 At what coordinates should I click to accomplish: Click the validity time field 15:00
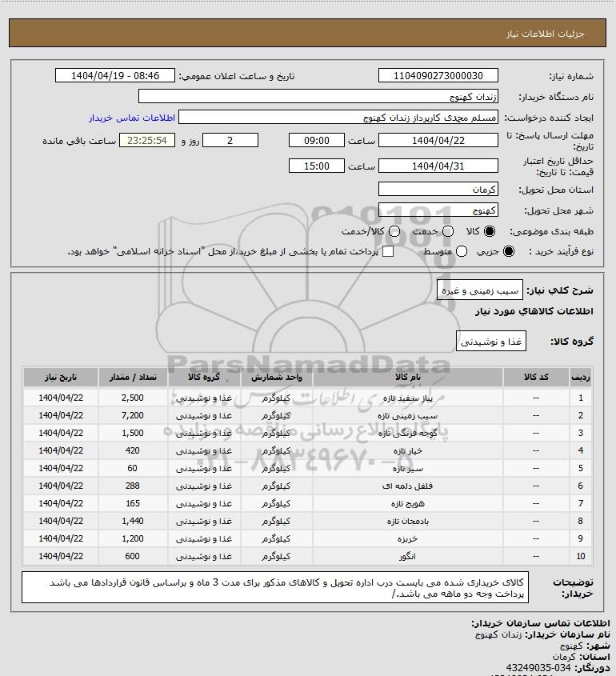click(317, 166)
